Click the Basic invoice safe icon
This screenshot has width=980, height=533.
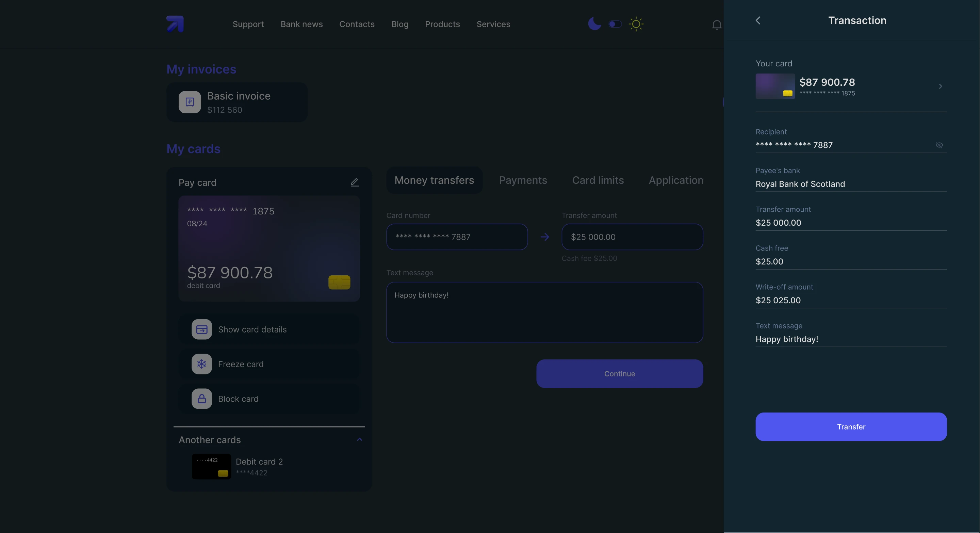click(x=190, y=102)
